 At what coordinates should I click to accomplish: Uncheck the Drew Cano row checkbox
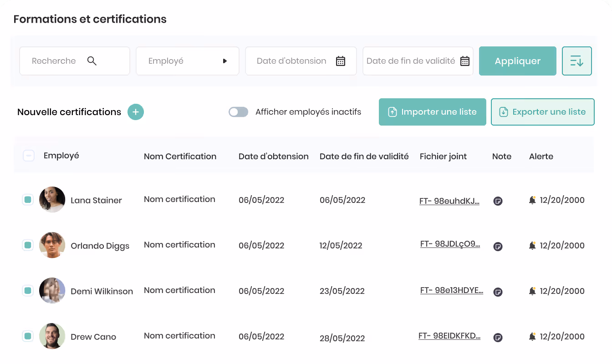28,336
